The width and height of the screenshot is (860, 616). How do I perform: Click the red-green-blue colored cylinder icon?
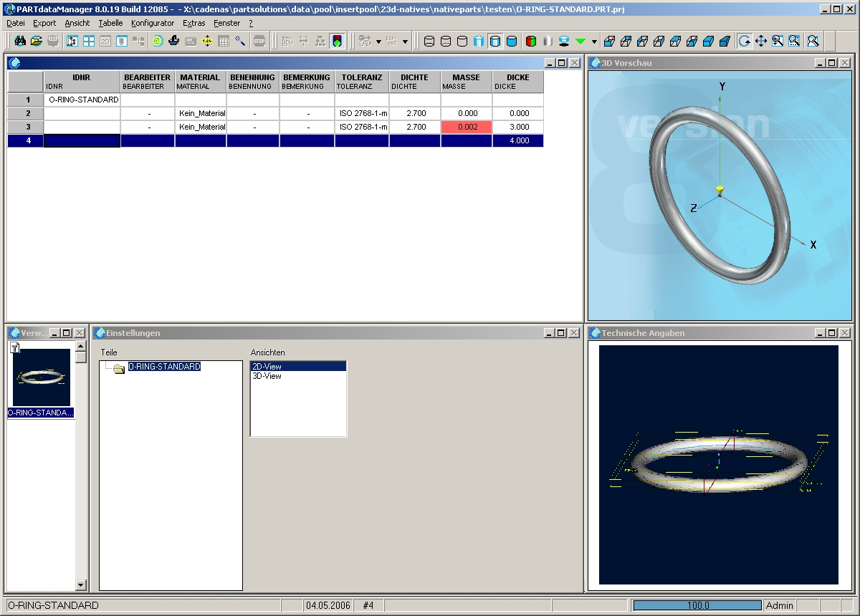[x=531, y=42]
